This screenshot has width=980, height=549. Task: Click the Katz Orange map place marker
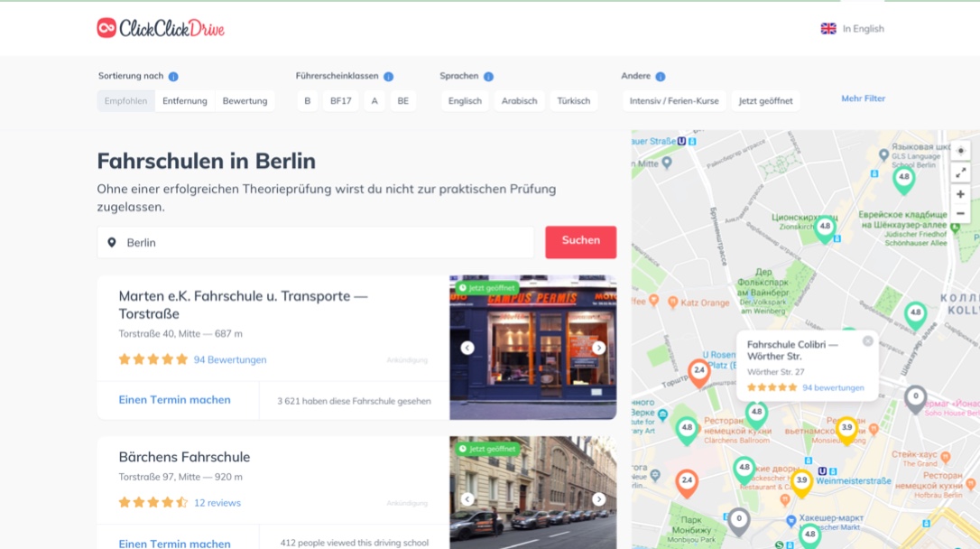[672, 302]
